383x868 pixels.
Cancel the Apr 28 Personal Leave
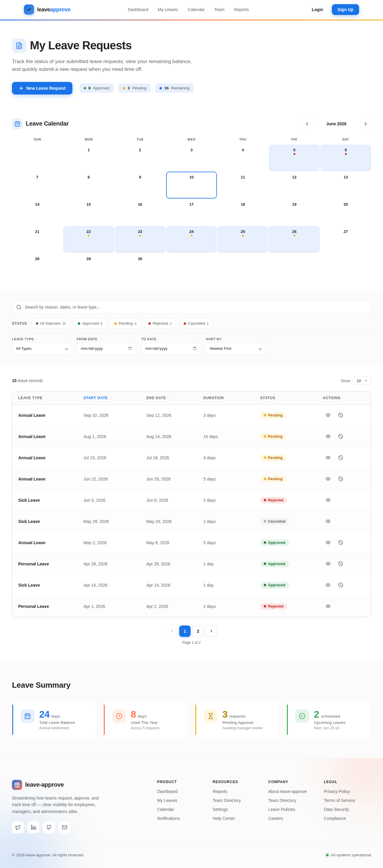pyautogui.click(x=341, y=564)
